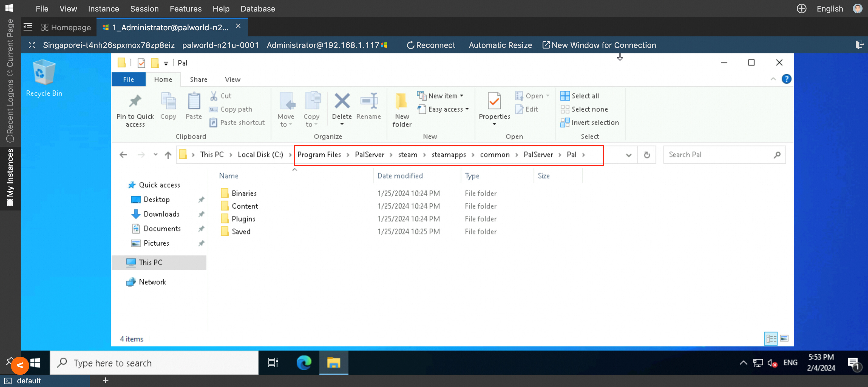
Task: Refresh the current folder view
Action: 647,155
